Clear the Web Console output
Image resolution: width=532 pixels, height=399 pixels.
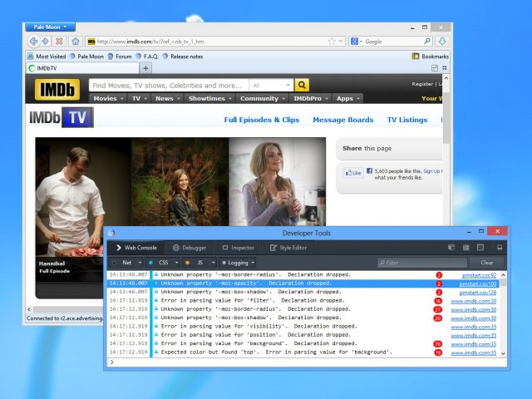[486, 263]
